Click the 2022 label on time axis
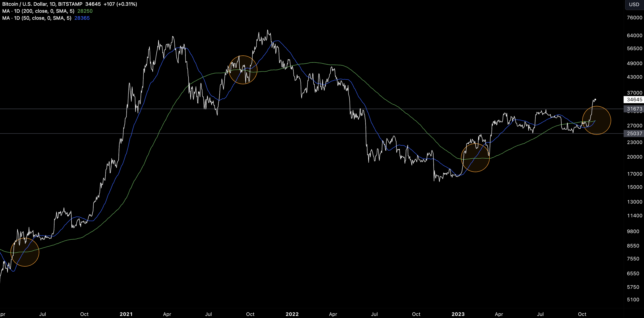The width and height of the screenshot is (644, 318). [x=292, y=314]
